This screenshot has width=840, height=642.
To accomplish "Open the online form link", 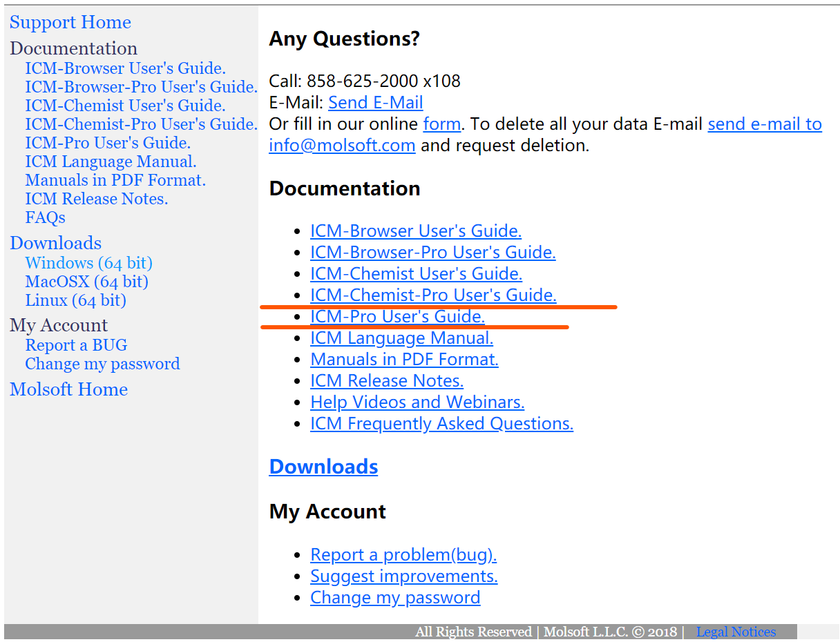I will coord(442,124).
